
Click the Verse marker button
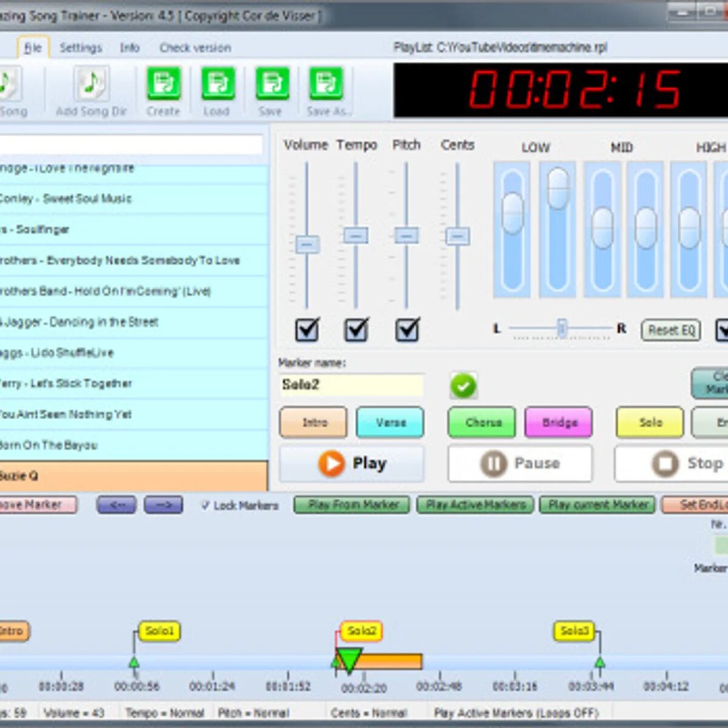(390, 422)
